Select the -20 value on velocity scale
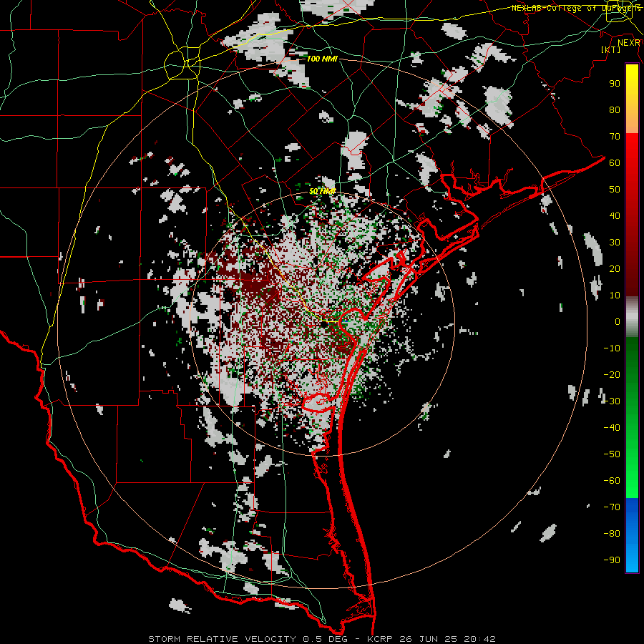644x644 pixels. click(612, 374)
